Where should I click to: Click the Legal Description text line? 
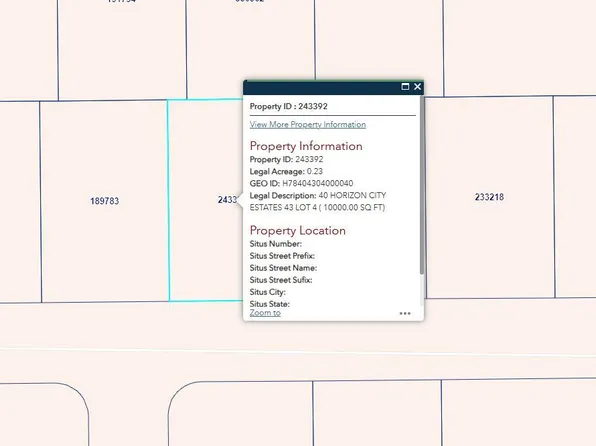318,196
